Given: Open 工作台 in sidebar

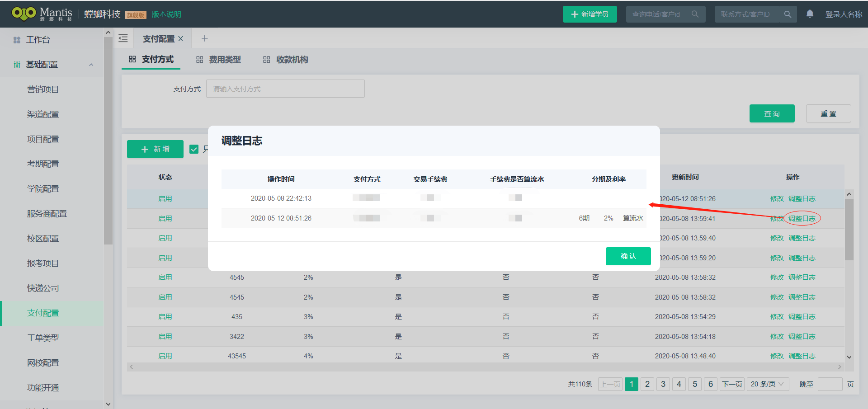Looking at the screenshot, I should (38, 40).
